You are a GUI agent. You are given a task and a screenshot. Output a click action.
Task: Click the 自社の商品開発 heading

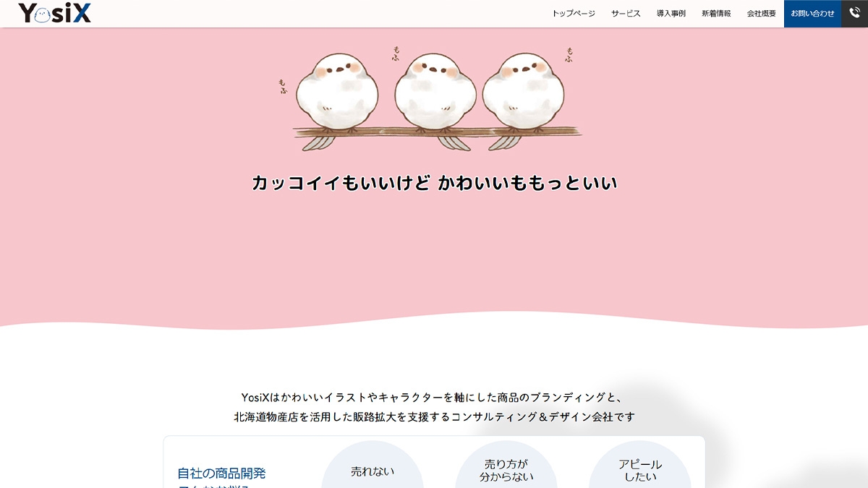(x=221, y=474)
